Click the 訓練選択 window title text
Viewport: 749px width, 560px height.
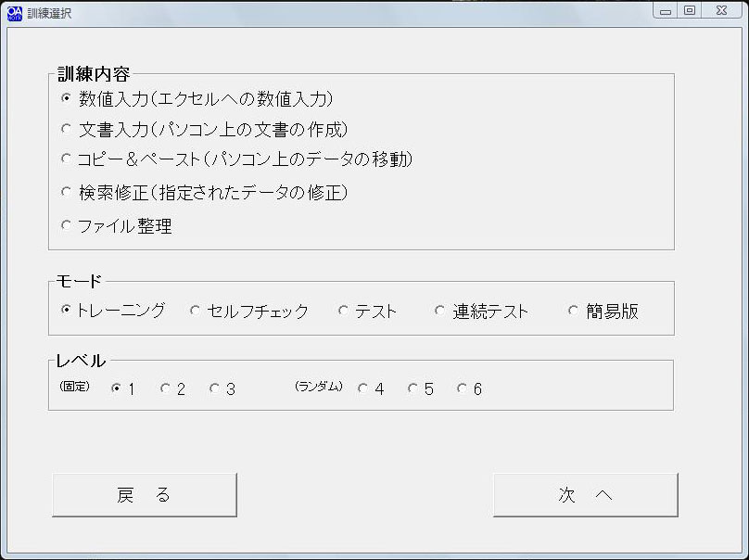coord(49,13)
